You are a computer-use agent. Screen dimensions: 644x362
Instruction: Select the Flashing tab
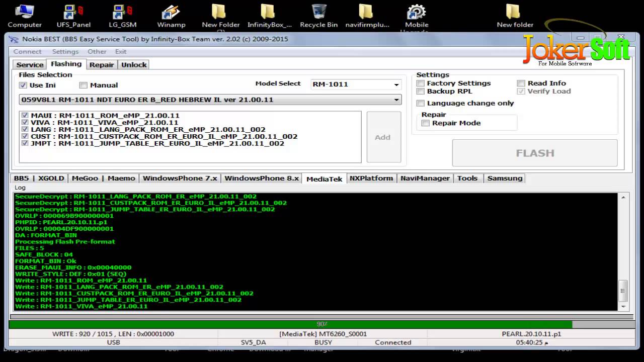coord(66,64)
